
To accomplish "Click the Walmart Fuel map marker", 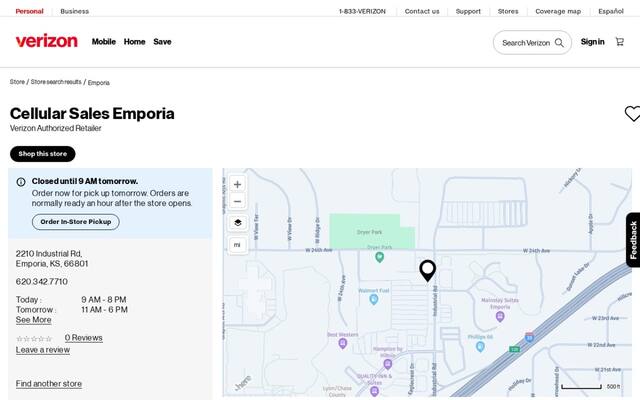I will [x=373, y=300].
